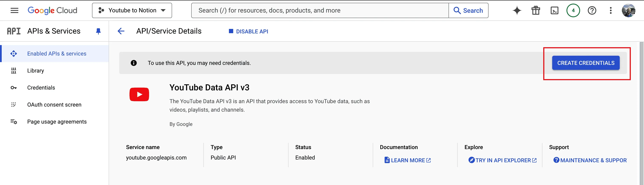Open the three-dot settings menu
644x185 pixels.
(x=611, y=10)
